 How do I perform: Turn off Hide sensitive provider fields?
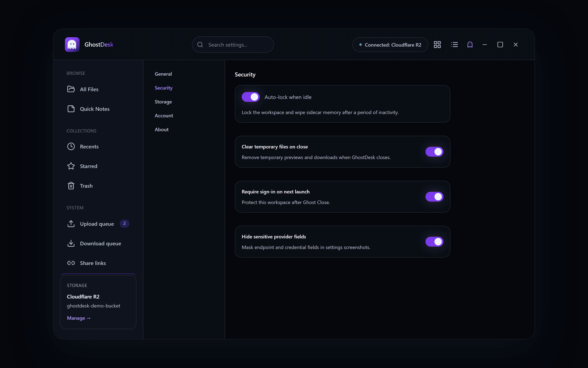(x=434, y=242)
